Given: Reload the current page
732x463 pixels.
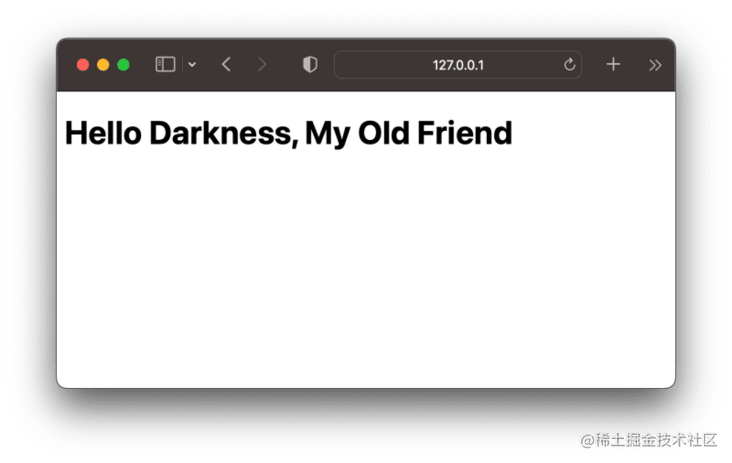Looking at the screenshot, I should pos(569,64).
